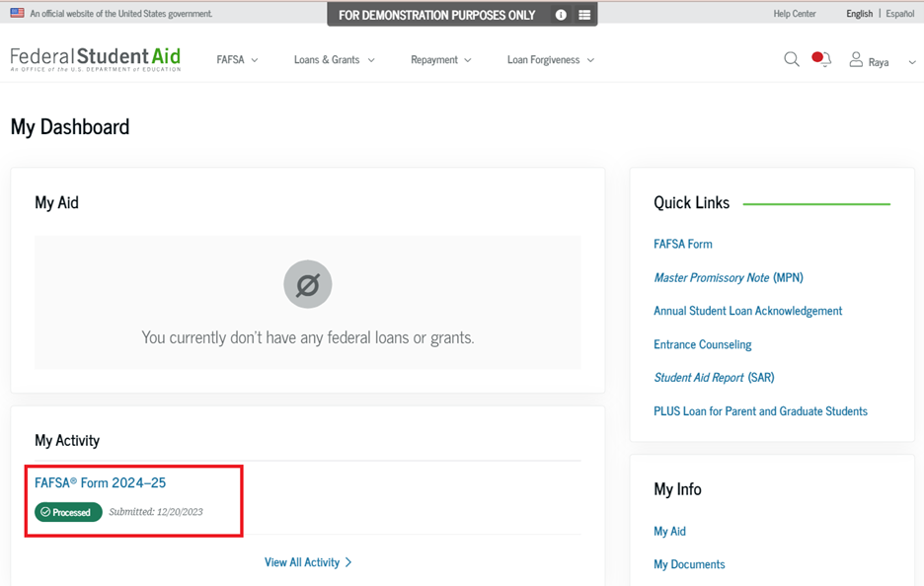Open Entrance Counseling quick link
This screenshot has width=924, height=586.
702,344
